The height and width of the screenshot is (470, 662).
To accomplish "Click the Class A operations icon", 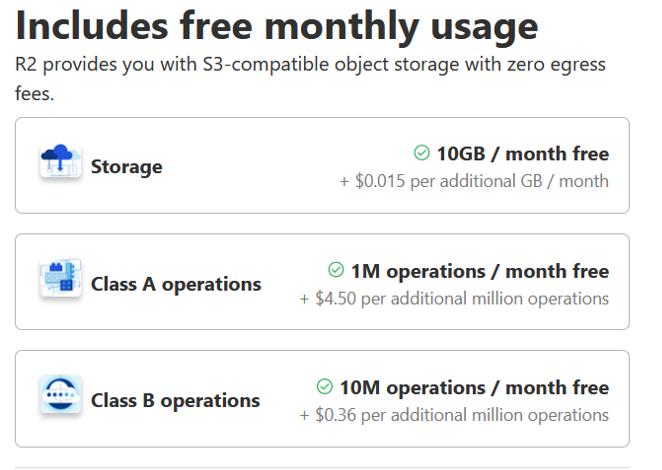I will coord(60,280).
